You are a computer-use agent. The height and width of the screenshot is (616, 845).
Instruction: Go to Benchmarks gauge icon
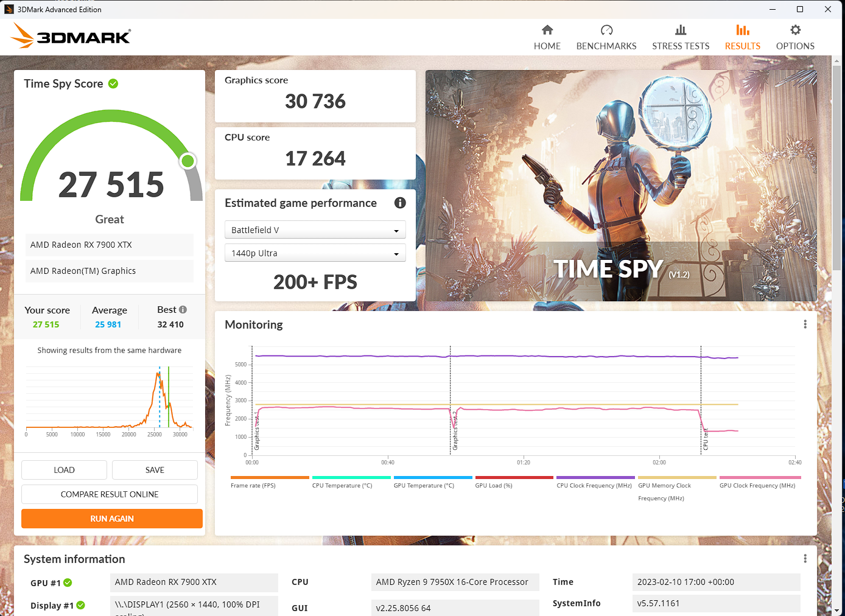click(x=606, y=30)
